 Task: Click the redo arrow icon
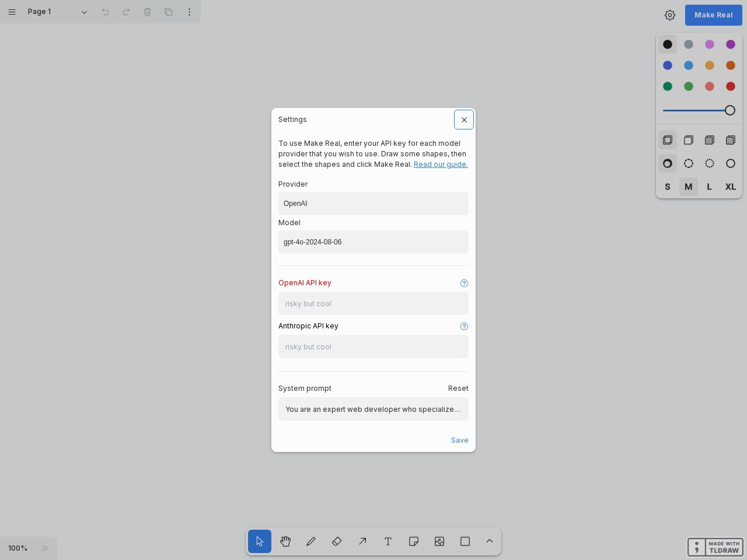(x=127, y=12)
